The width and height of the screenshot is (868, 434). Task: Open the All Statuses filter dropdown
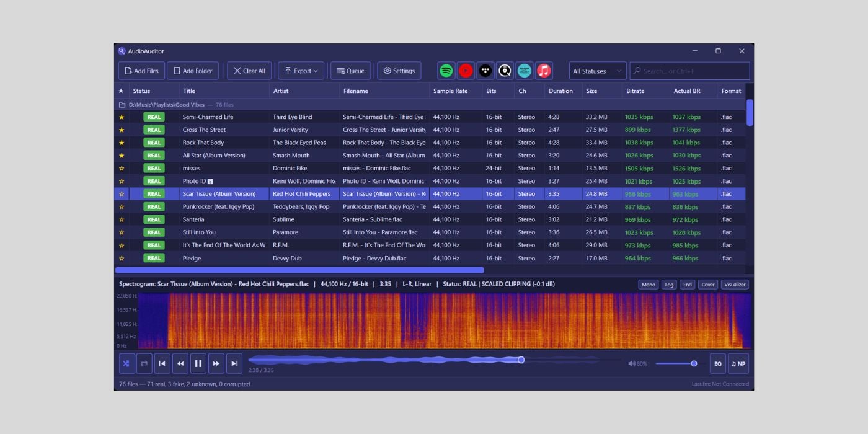598,71
